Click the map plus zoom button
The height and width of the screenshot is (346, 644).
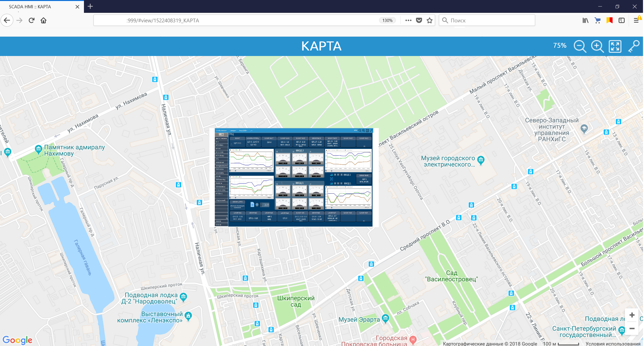tap(632, 315)
